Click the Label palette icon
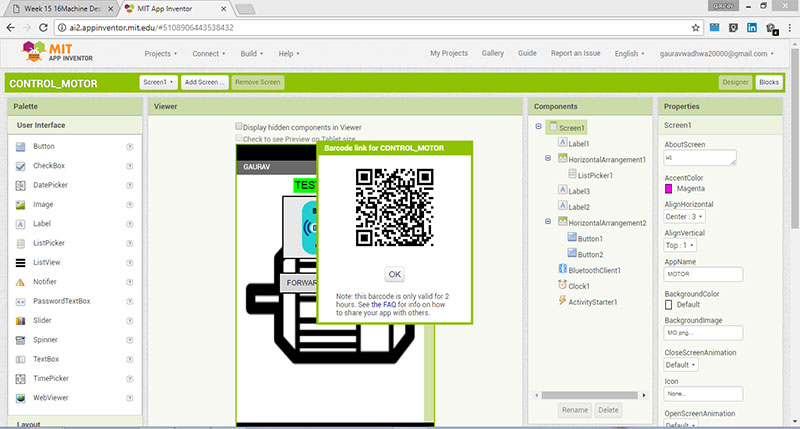Viewport: 800px width, 429px height. click(x=20, y=224)
